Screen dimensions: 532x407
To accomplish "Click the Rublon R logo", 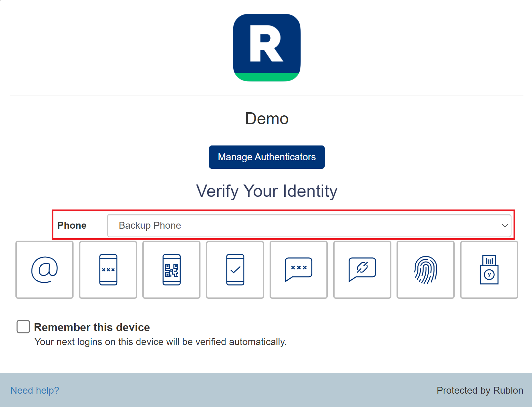I will [x=267, y=48].
